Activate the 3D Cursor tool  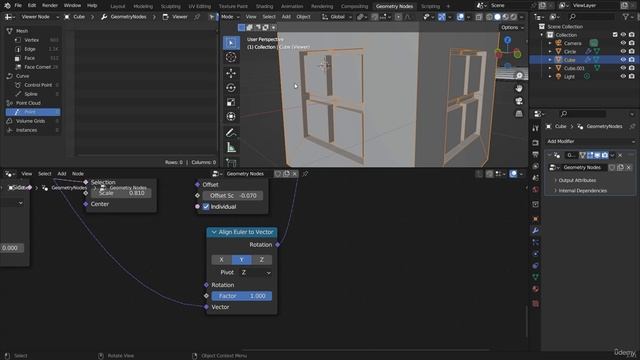pyautogui.click(x=231, y=57)
